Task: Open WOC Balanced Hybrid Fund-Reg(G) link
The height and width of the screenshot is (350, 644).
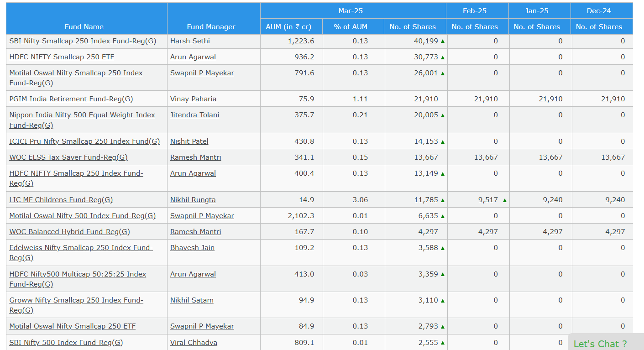Action: pos(70,232)
